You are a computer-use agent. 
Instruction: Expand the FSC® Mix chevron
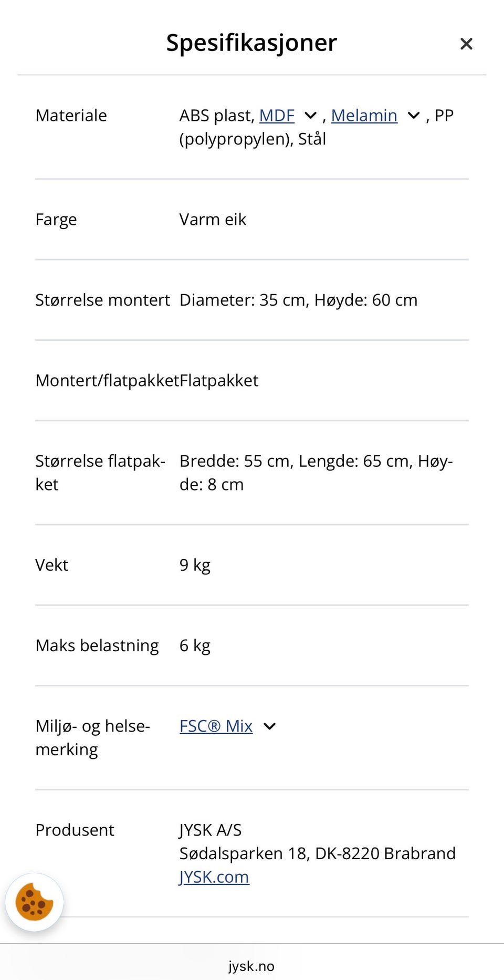pyautogui.click(x=269, y=726)
